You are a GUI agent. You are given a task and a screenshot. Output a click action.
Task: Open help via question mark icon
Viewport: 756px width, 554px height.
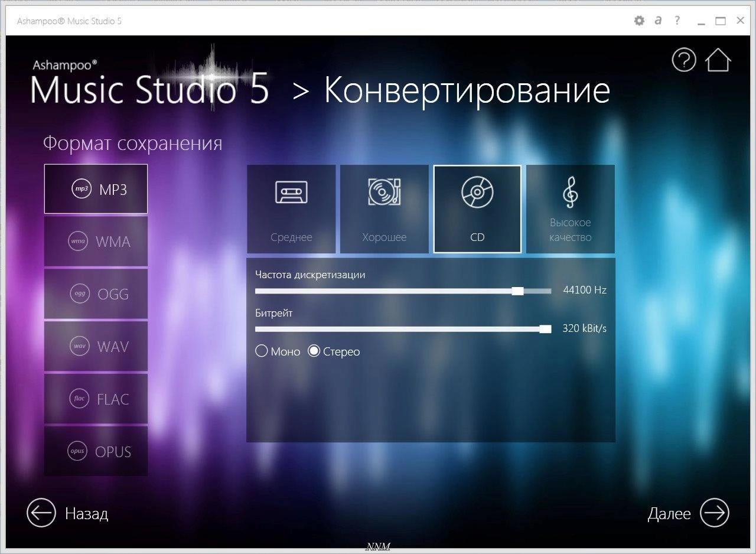point(684,60)
